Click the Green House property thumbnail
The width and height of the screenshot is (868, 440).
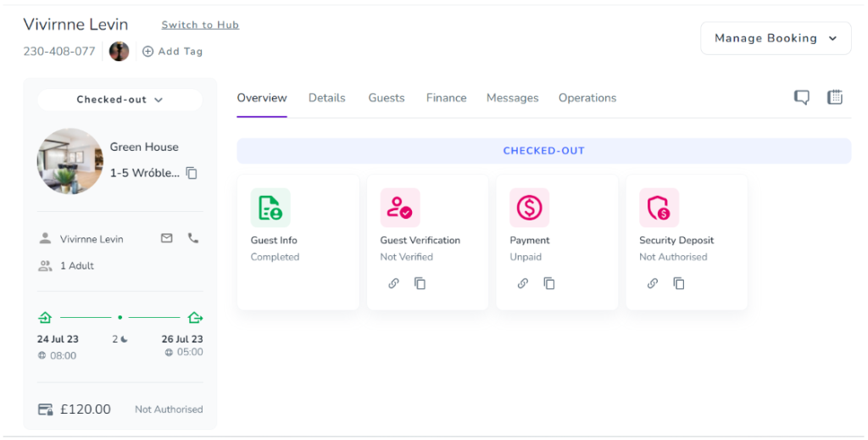70,161
